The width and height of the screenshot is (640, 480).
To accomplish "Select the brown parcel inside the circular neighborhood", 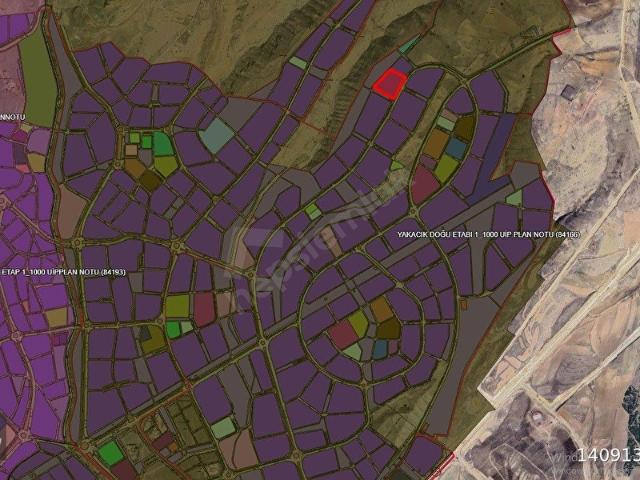I will [x=382, y=309].
